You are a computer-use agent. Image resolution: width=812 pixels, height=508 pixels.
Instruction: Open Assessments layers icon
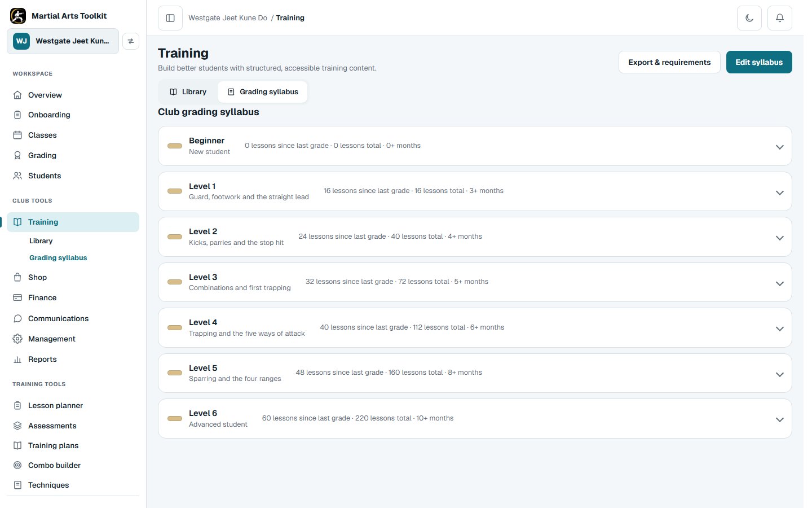17,426
